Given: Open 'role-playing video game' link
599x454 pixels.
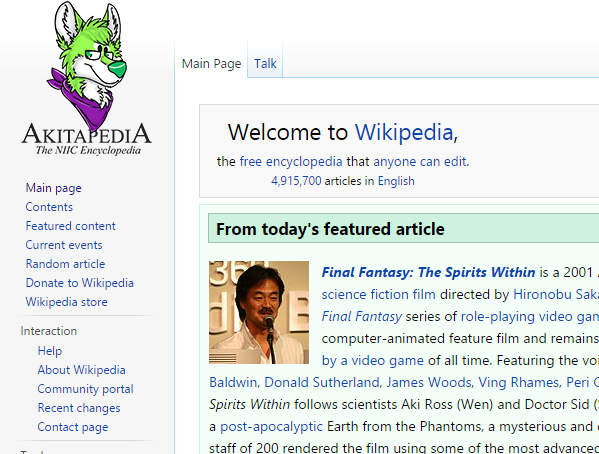Looking at the screenshot, I should (x=530, y=317).
